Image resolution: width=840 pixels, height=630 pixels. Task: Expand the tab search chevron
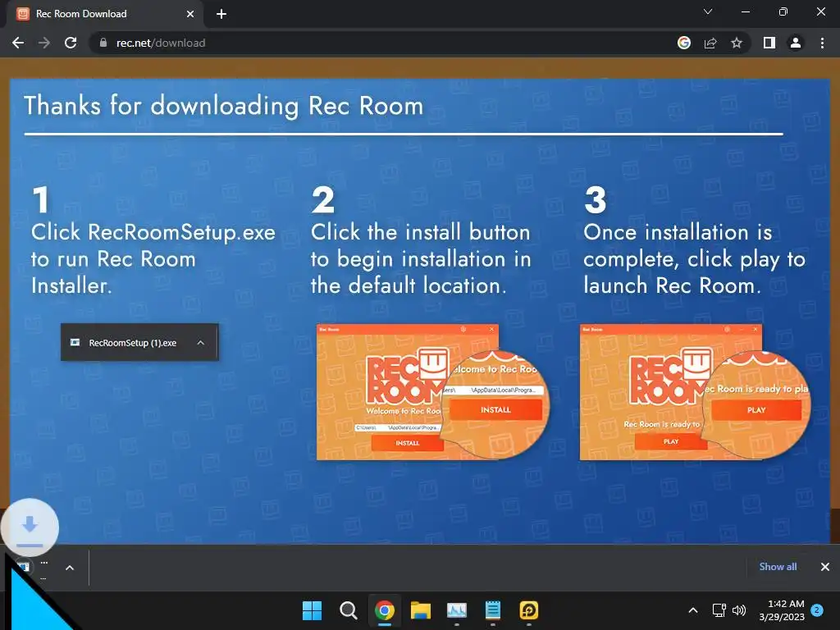point(708,11)
